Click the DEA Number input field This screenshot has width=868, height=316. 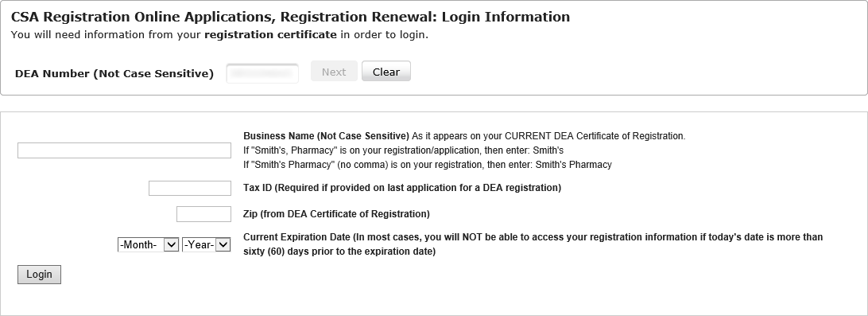(x=262, y=73)
